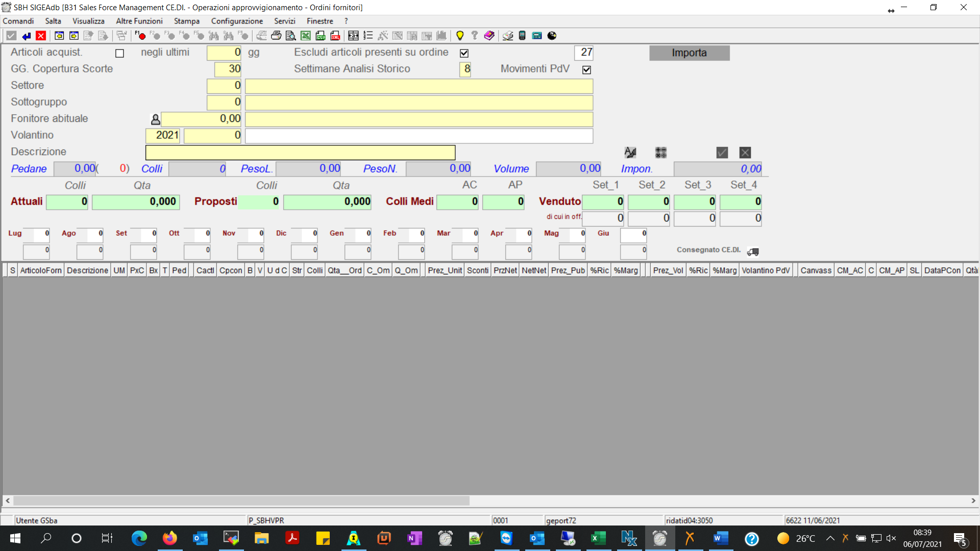Click the supplier person icon next to Fornitore abituale
Image resolution: width=980 pixels, height=551 pixels.
(x=155, y=119)
